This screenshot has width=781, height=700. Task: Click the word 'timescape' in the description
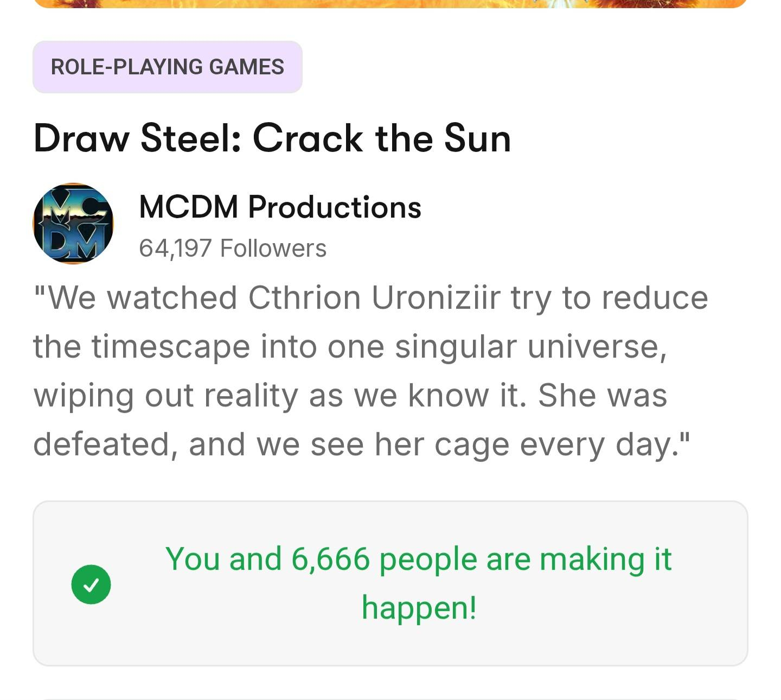pyautogui.click(x=170, y=347)
